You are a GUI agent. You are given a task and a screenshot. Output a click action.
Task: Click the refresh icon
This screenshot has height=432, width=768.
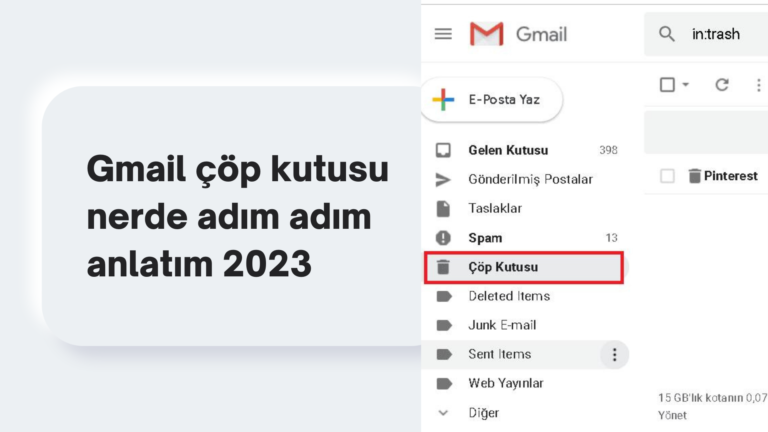click(722, 85)
